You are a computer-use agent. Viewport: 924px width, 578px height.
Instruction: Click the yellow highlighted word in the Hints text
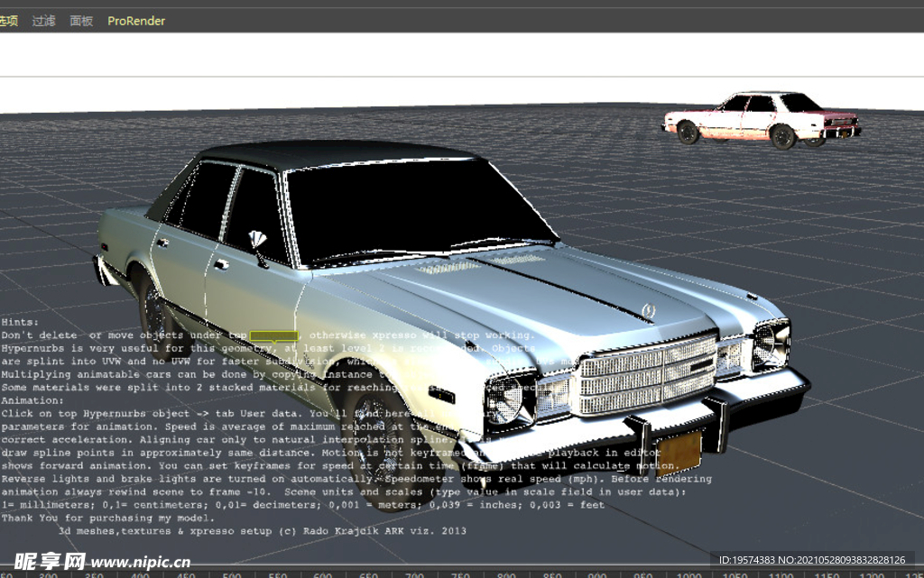(x=274, y=335)
